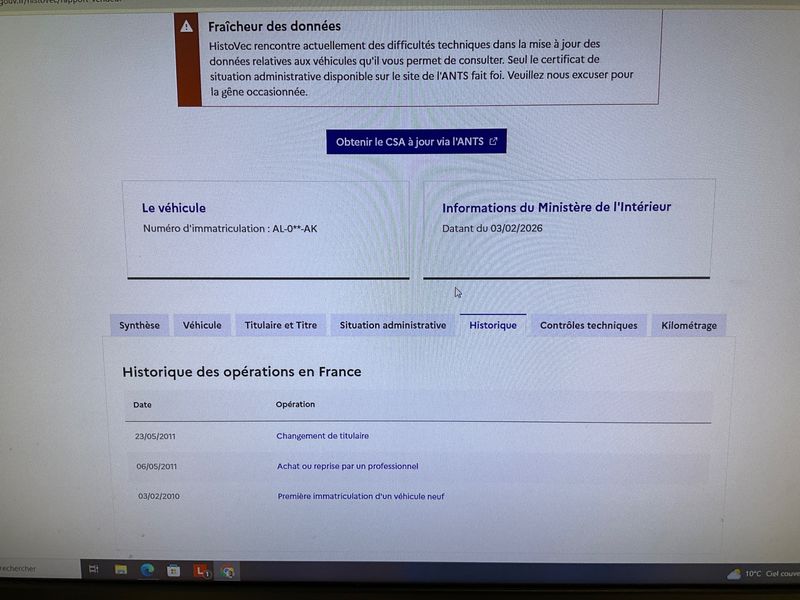The image size is (800, 600).
Task: Open the Véhicule tab
Action: click(x=202, y=325)
